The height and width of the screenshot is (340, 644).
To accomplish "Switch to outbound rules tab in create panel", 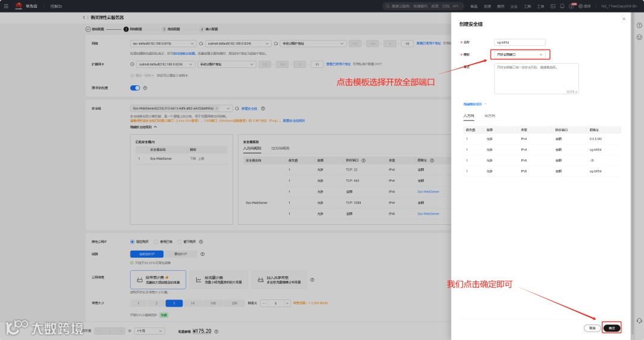I will [x=490, y=116].
